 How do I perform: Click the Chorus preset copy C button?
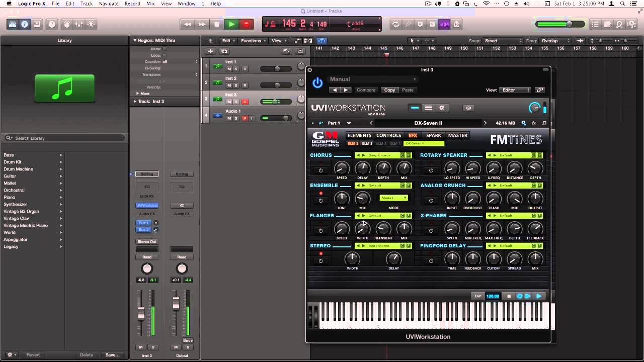pyautogui.click(x=403, y=155)
